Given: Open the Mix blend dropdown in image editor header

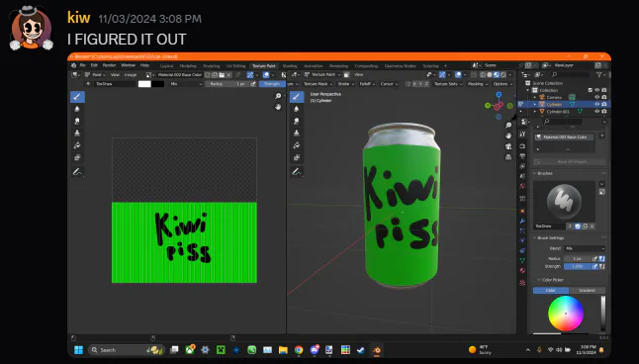Looking at the screenshot, I should click(x=185, y=84).
